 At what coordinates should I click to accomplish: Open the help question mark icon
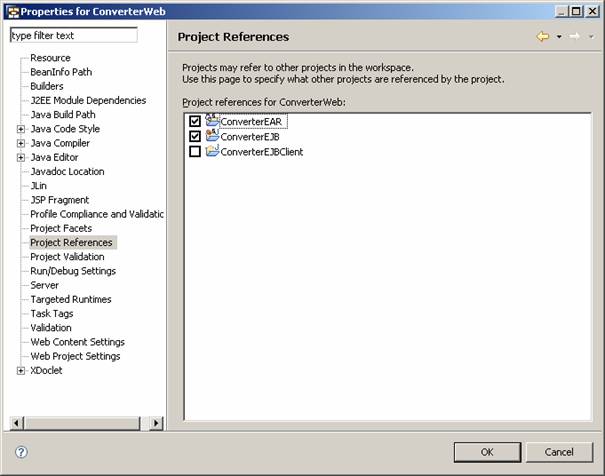[x=21, y=452]
